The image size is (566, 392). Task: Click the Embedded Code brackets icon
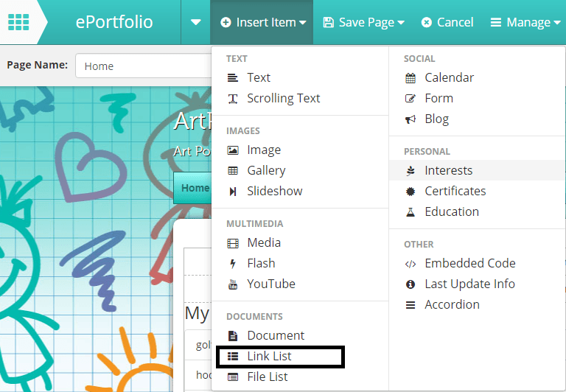[x=410, y=264]
